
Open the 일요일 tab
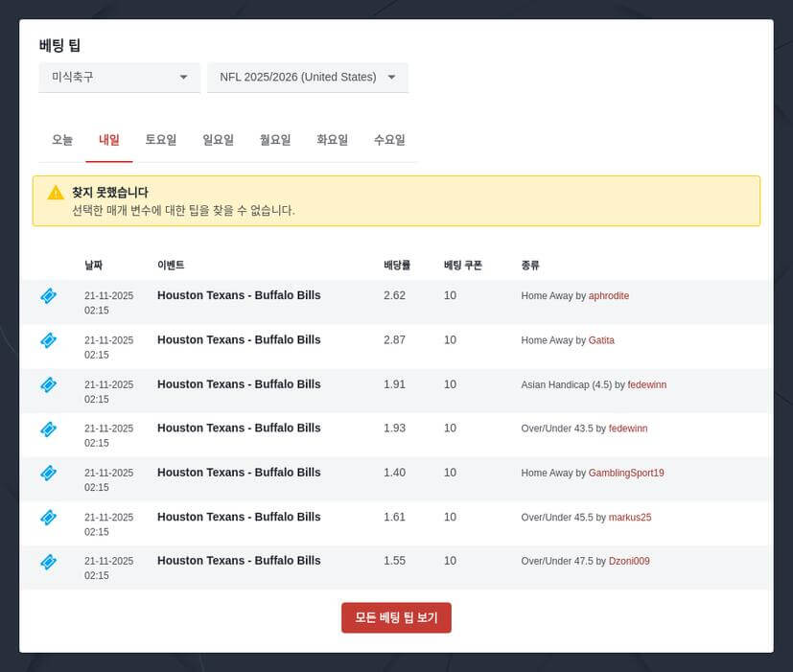pyautogui.click(x=218, y=139)
